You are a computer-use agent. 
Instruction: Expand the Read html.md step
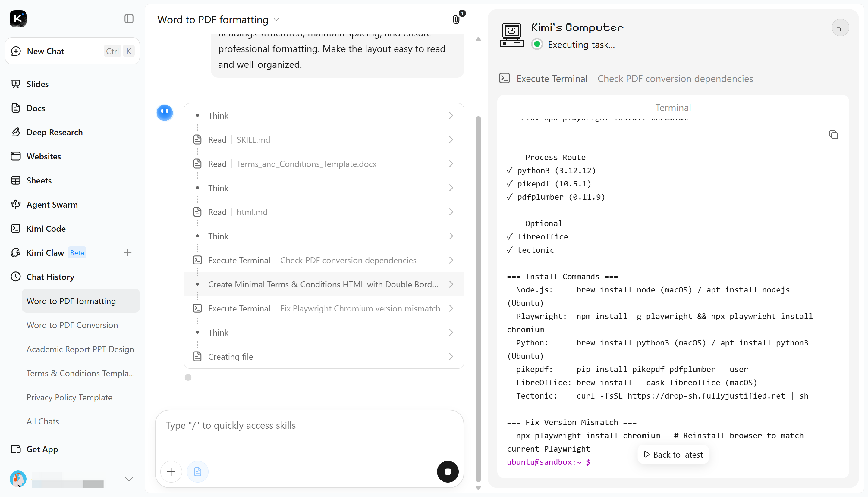324,212
